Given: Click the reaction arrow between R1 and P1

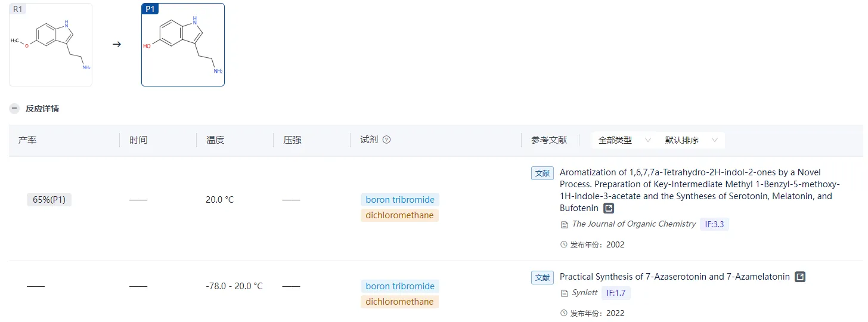Looking at the screenshot, I should pyautogui.click(x=117, y=44).
